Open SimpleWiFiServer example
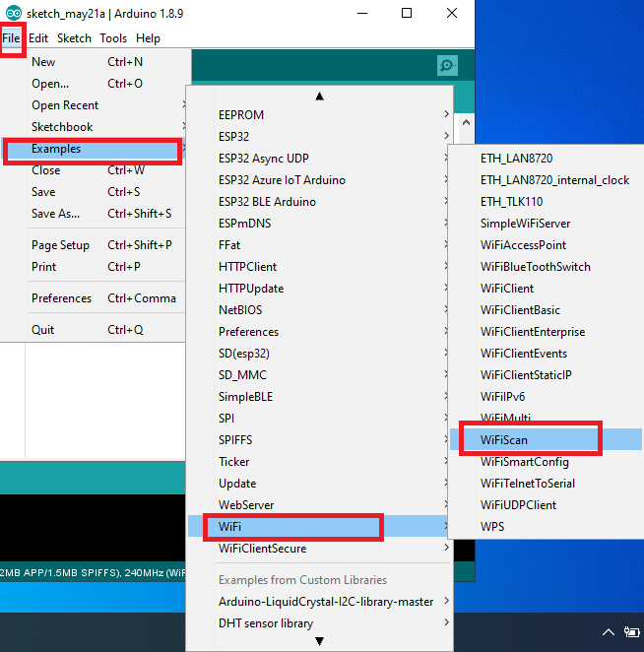 547,224
